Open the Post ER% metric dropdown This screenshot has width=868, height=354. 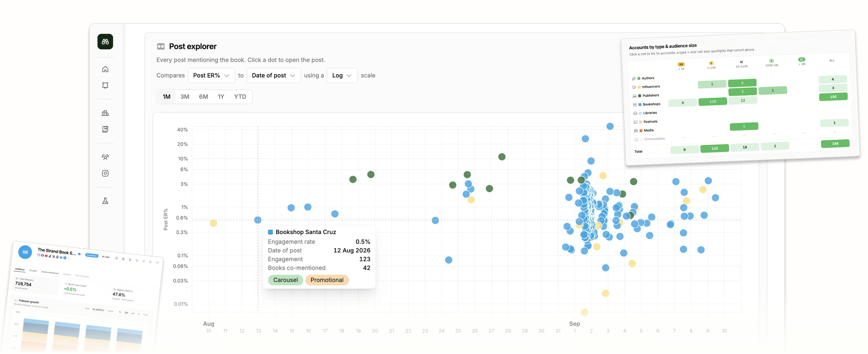tap(211, 75)
